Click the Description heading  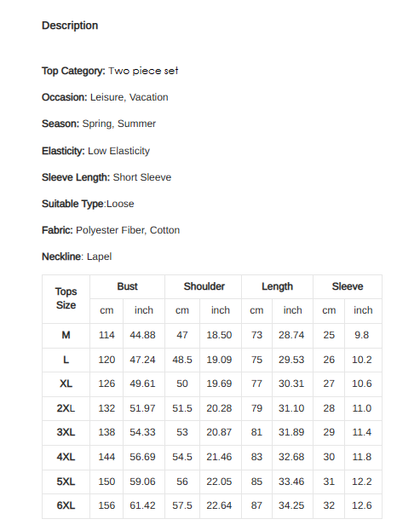click(x=70, y=26)
